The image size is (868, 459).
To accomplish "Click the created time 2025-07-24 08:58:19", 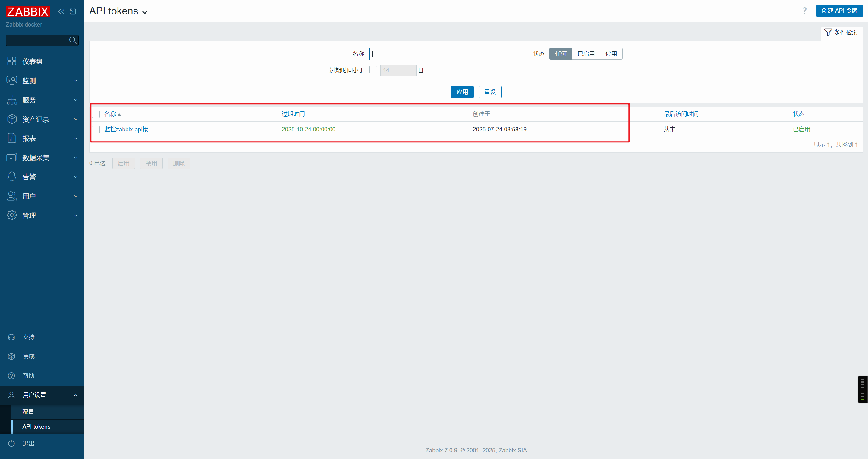I will pos(499,129).
